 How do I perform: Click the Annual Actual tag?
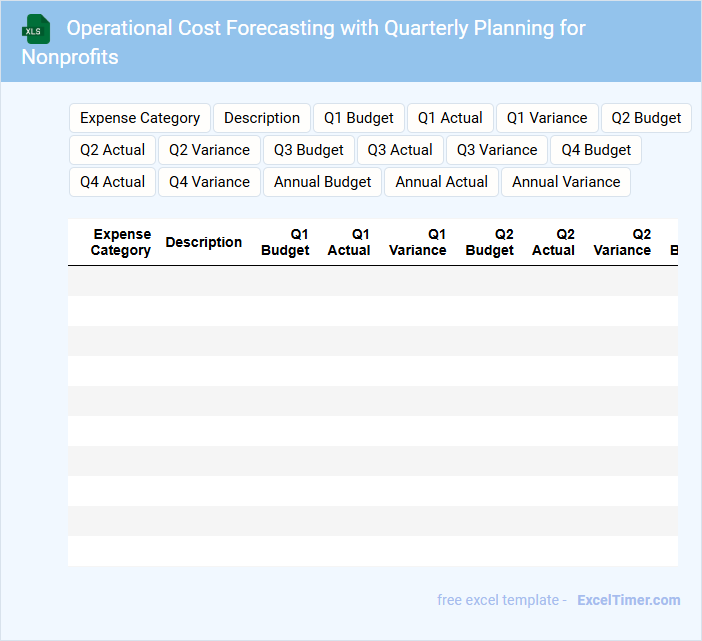coord(441,182)
